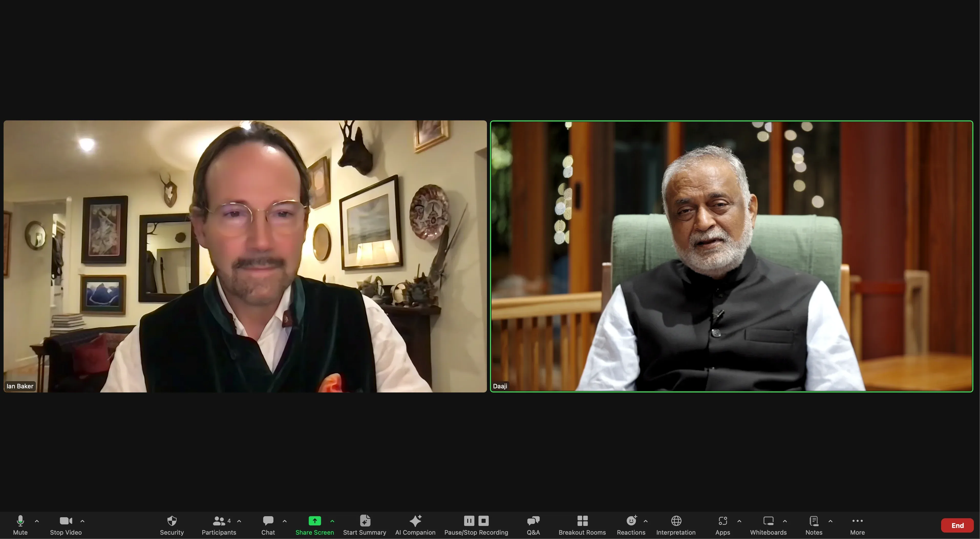980x539 pixels.
Task: Open Notes
Action: click(x=814, y=525)
